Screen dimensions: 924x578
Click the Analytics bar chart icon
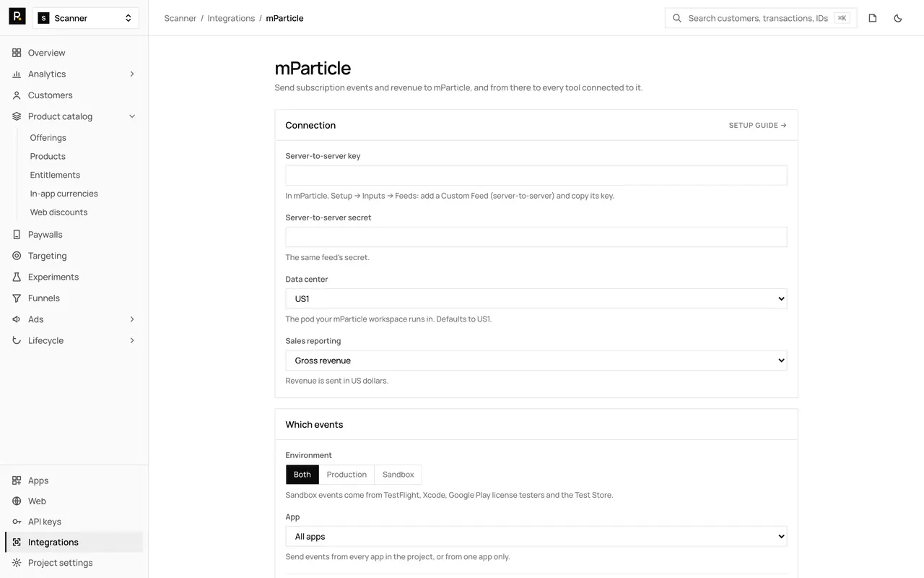tap(17, 74)
